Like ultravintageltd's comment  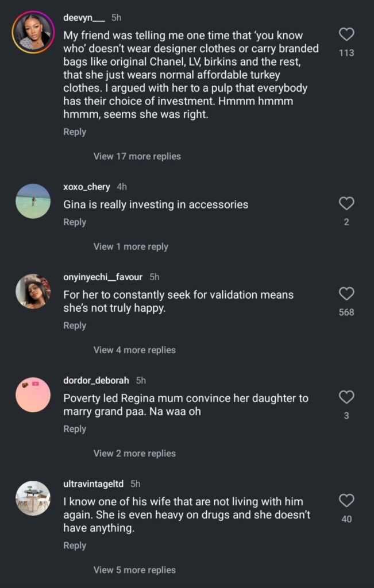[x=346, y=501]
